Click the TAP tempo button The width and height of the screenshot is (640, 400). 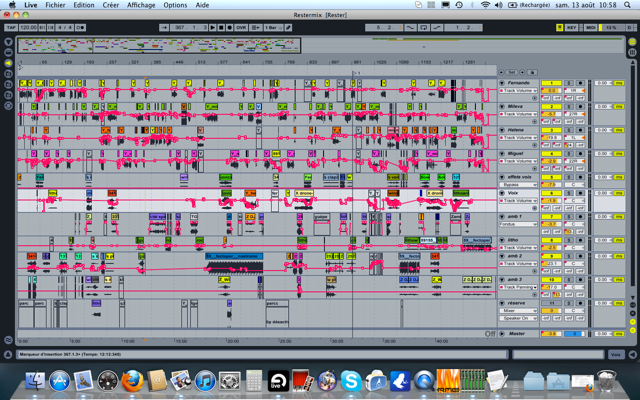point(11,27)
